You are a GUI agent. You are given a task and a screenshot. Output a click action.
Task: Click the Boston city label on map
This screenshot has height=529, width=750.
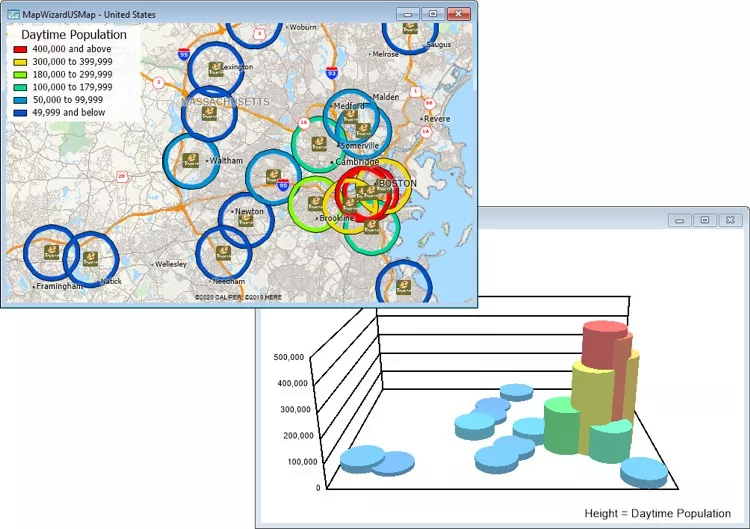point(398,184)
